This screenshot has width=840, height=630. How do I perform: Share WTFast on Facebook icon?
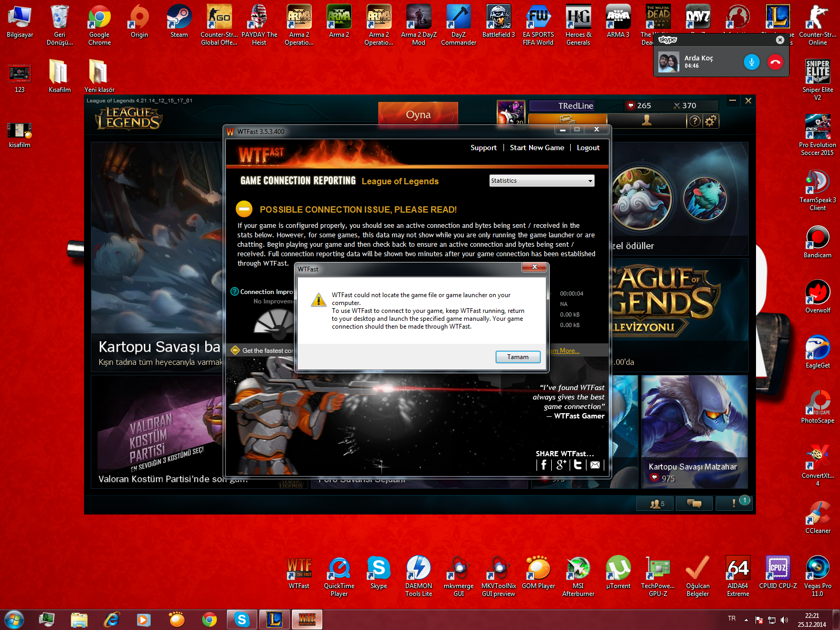544,465
